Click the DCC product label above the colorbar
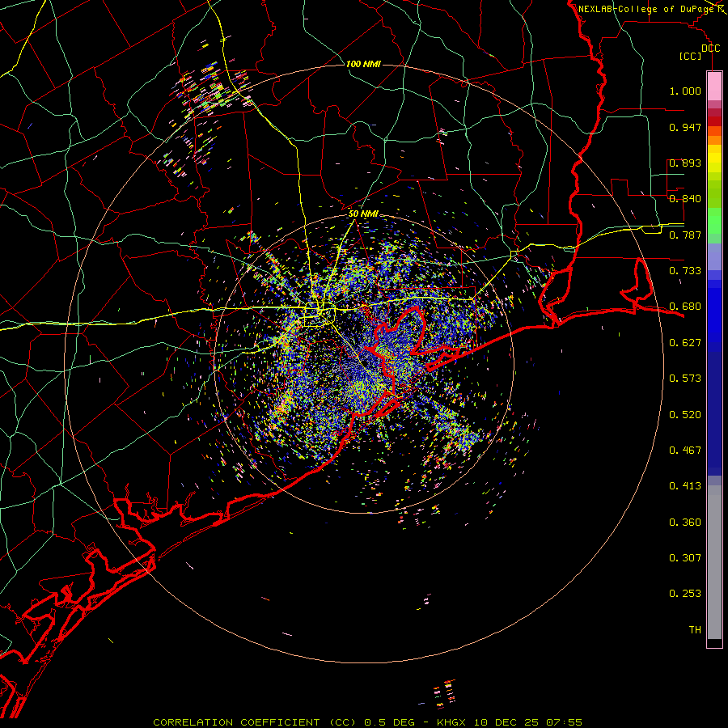 click(710, 49)
